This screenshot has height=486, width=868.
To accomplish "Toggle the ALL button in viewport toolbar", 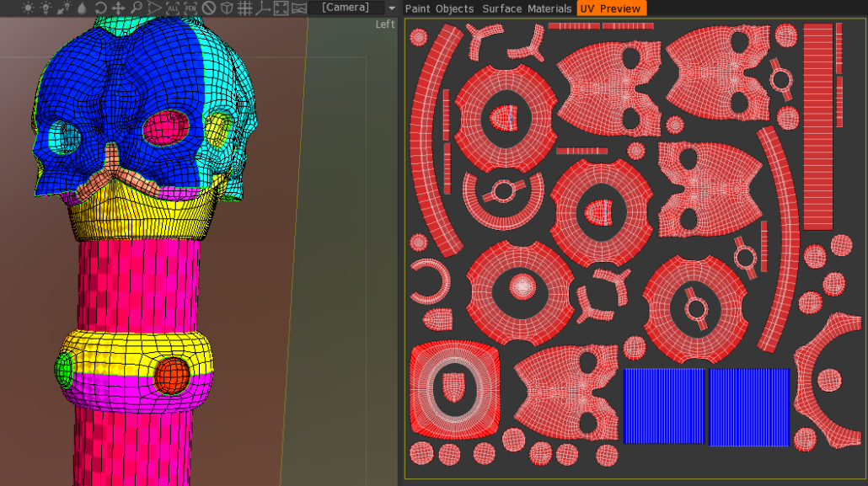I will pyautogui.click(x=173, y=8).
